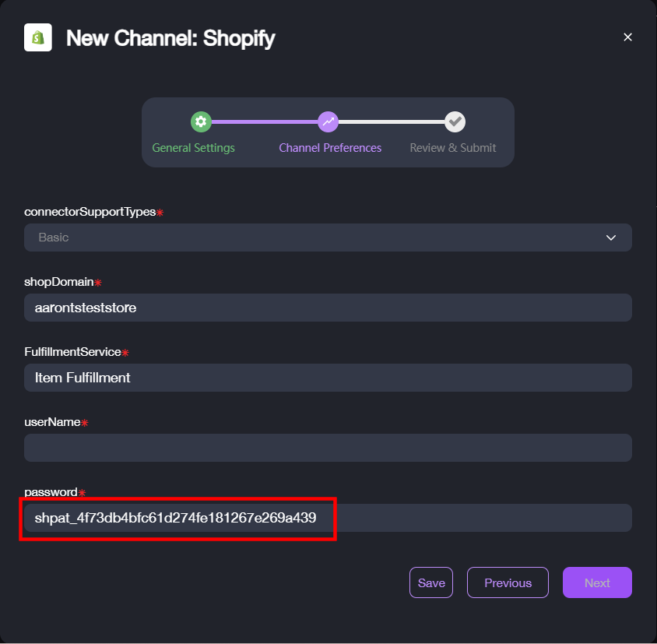The height and width of the screenshot is (644, 657).
Task: Click into the shopDomain input field
Action: pos(327,308)
